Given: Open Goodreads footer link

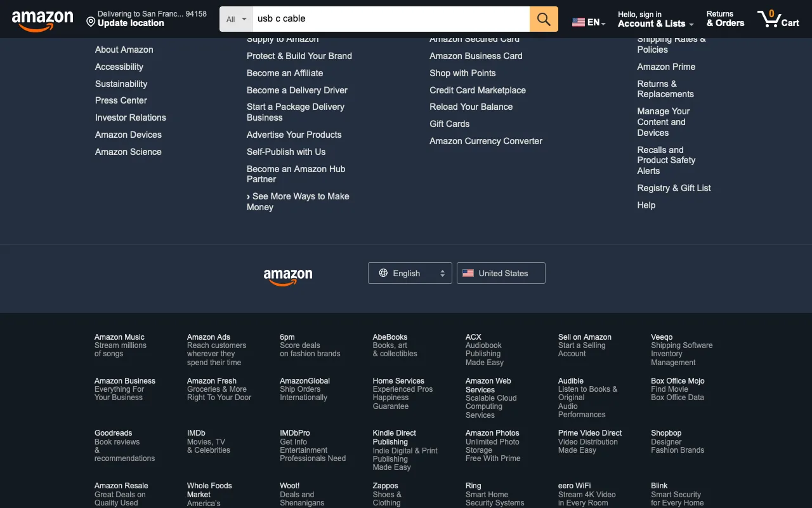Looking at the screenshot, I should pos(124,446).
